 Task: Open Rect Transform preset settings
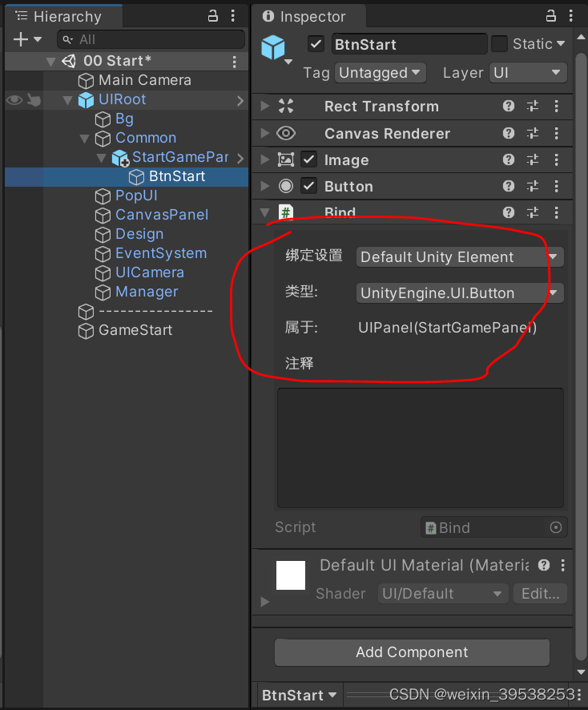pos(533,106)
